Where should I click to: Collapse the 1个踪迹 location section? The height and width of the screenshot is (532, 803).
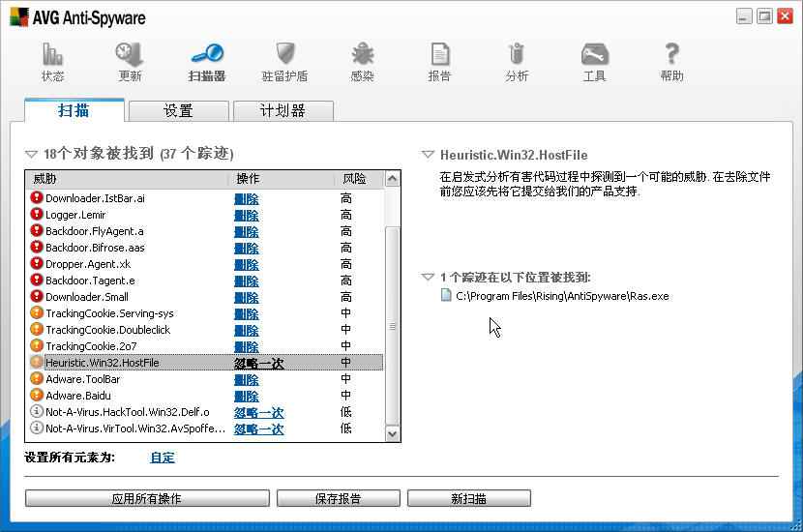pyautogui.click(x=428, y=278)
